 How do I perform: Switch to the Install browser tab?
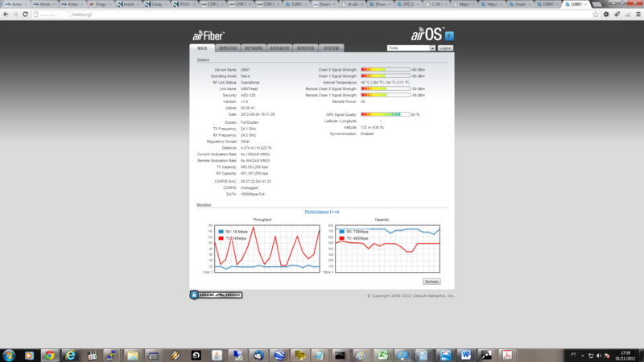(129, 4)
